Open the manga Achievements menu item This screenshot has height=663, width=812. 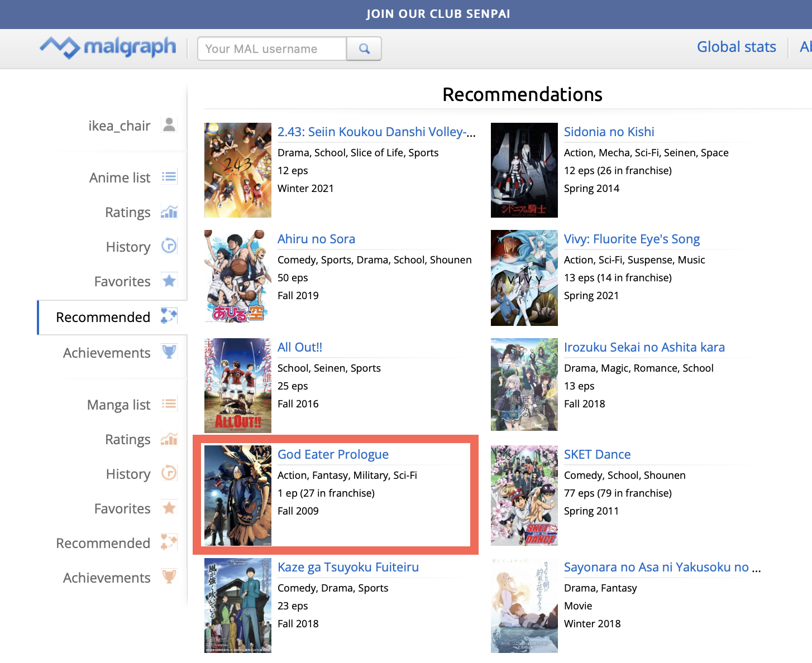click(107, 578)
